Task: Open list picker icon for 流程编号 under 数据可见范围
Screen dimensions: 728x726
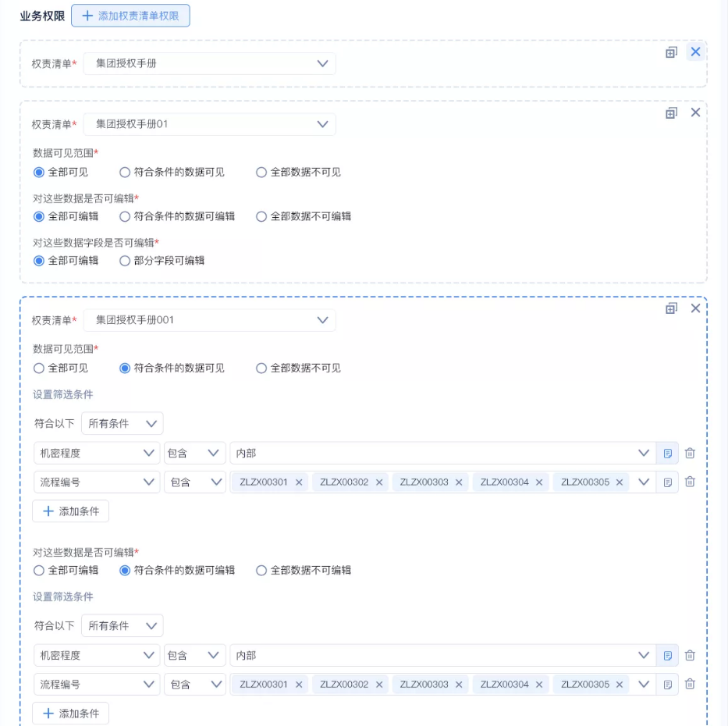Action: (x=668, y=482)
